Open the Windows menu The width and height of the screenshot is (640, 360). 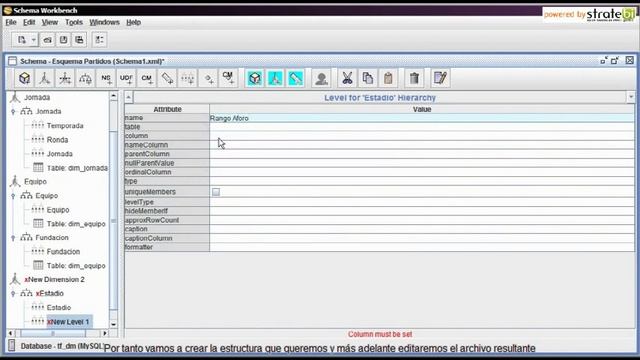(x=104, y=22)
